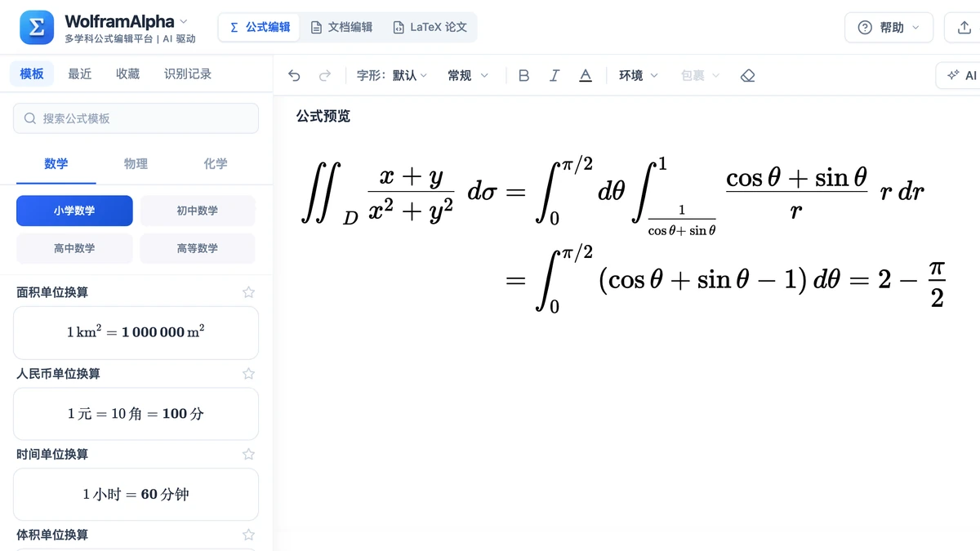Open the 字形 默认 font style dropdown
Screen dimensions: 980x551
tap(392, 75)
